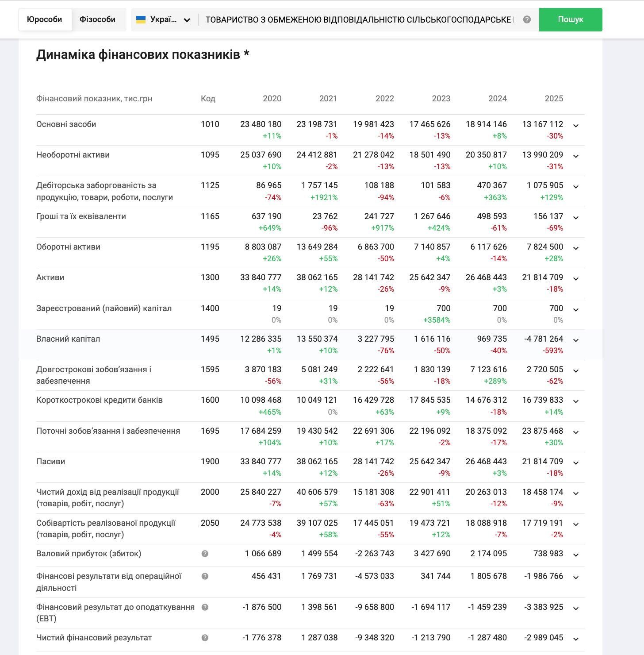Select the Пасиви row label
Viewport: 644px width, 655px height.
tap(51, 462)
